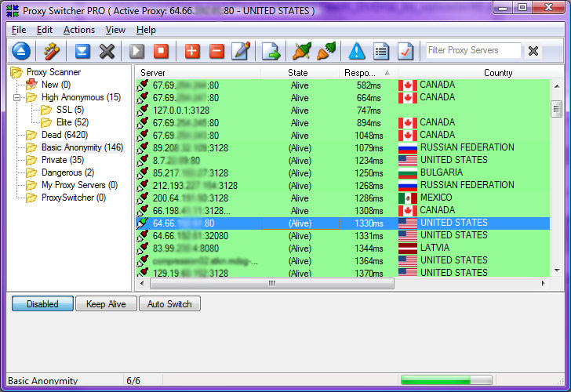571x392 pixels.
Task: Click the horizontal scrollbar thumb
Action: click(272, 283)
